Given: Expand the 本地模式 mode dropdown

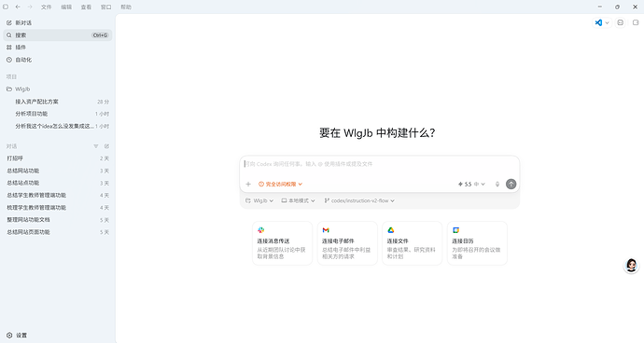Looking at the screenshot, I should [x=298, y=201].
